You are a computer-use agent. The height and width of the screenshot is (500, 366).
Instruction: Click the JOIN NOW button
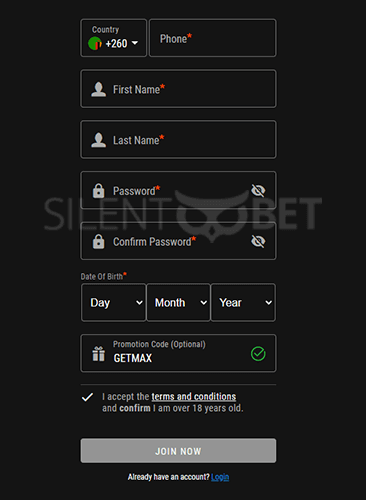pyautogui.click(x=178, y=451)
